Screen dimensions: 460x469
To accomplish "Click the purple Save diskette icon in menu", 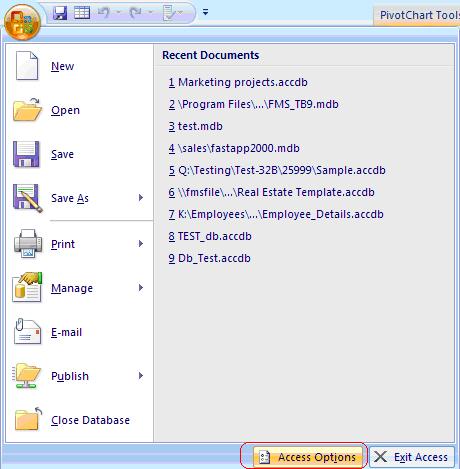I will (26, 154).
